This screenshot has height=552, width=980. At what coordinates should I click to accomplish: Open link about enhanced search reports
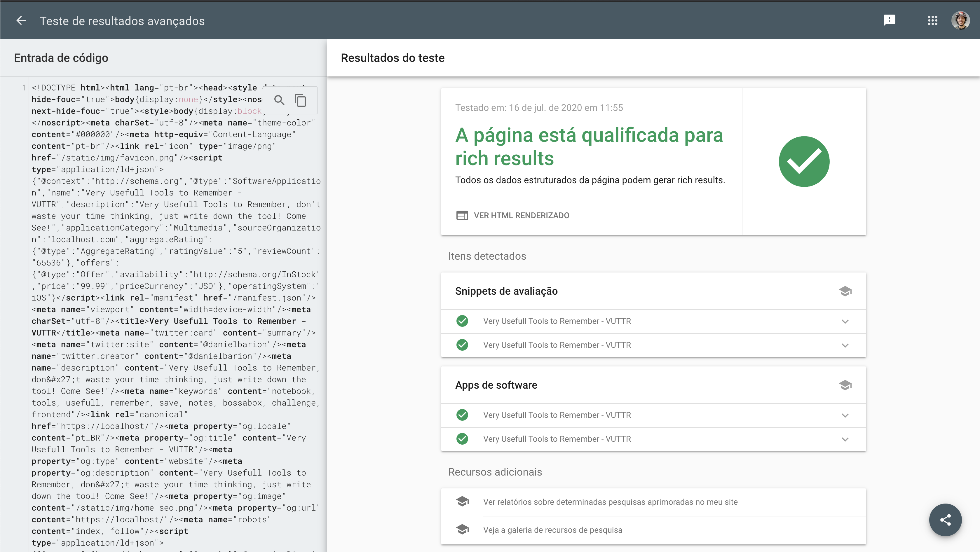click(610, 502)
